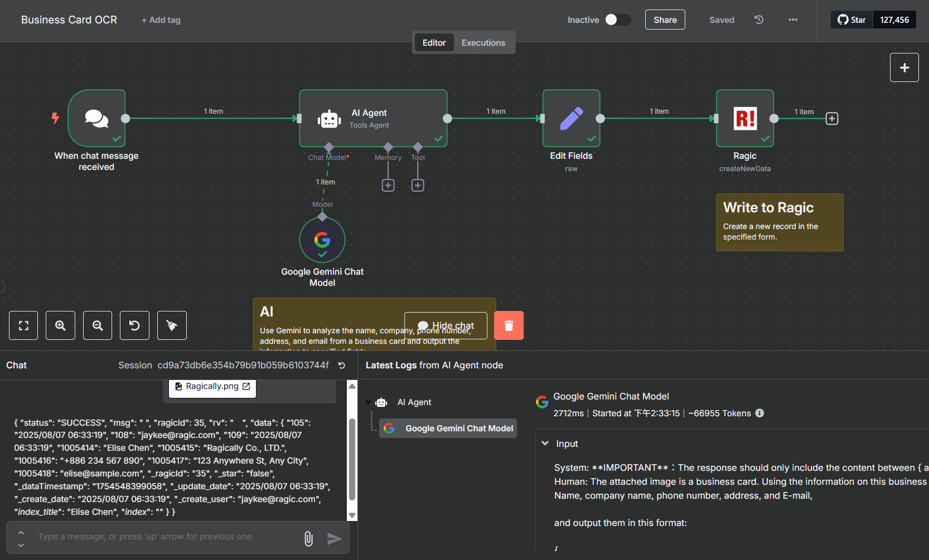The height and width of the screenshot is (560, 929).
Task: Click the AI Agent output connector
Action: point(447,118)
